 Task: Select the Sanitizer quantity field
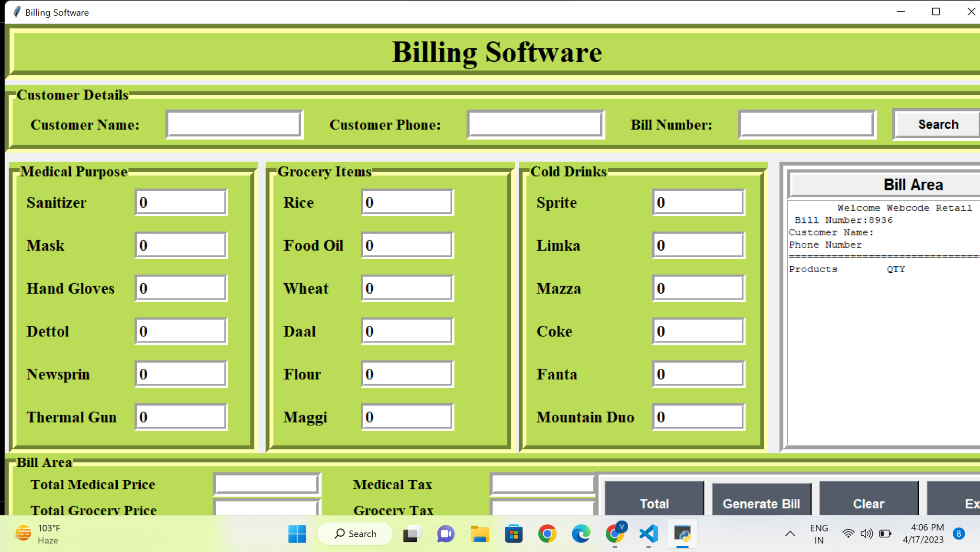pos(181,202)
